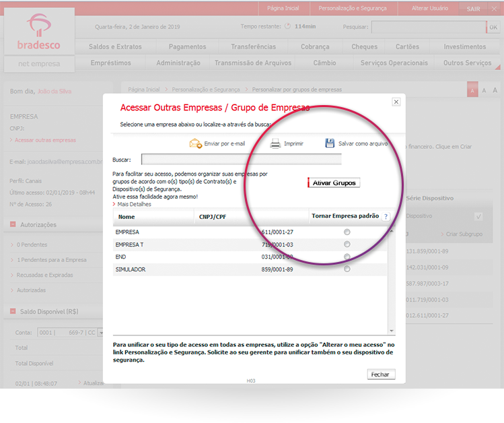Select END as default company radio
The image size is (504, 423).
tap(347, 257)
